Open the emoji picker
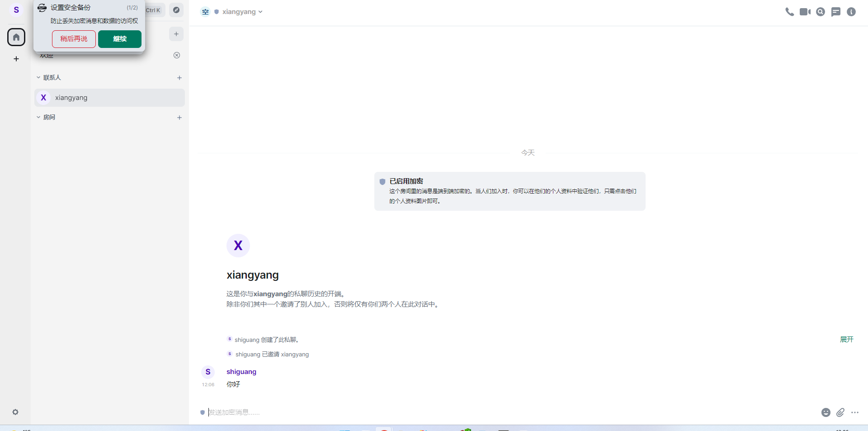Screen dimensions: 868x431 coord(826,412)
